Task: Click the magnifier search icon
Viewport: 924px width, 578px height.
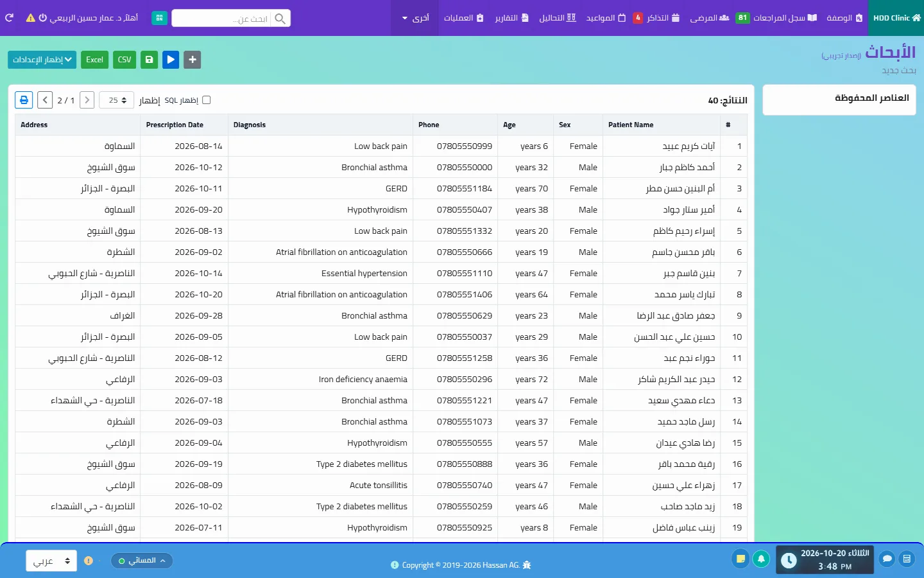Action: click(280, 19)
